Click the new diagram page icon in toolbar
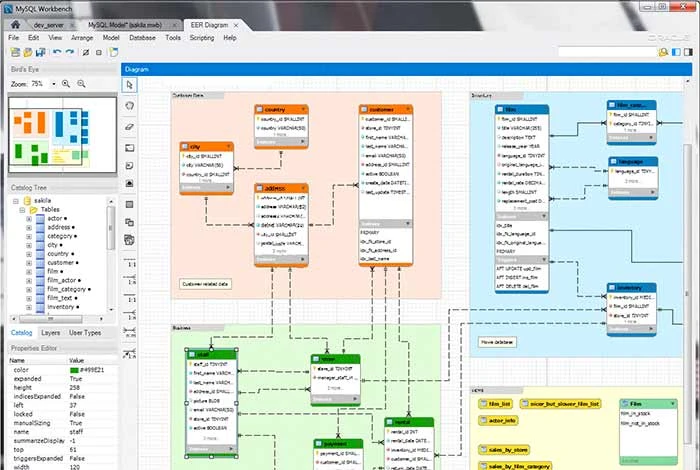The width and height of the screenshot is (700, 470). point(114,52)
